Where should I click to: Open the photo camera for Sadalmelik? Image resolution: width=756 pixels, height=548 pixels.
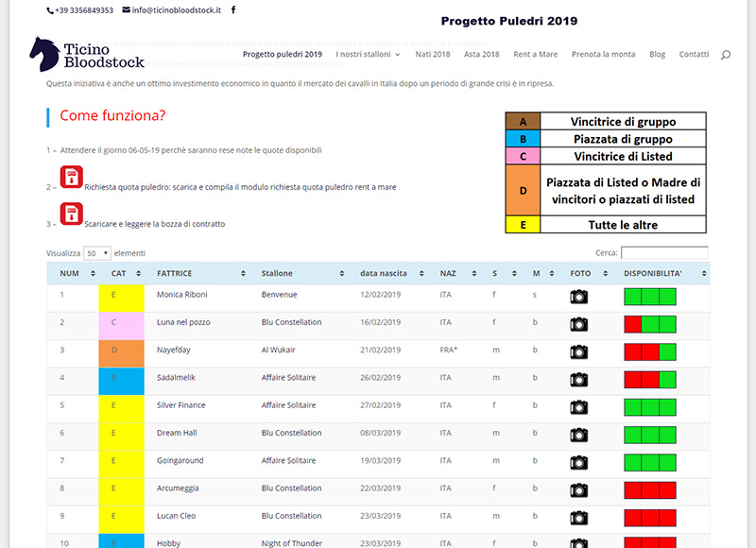pos(578,380)
